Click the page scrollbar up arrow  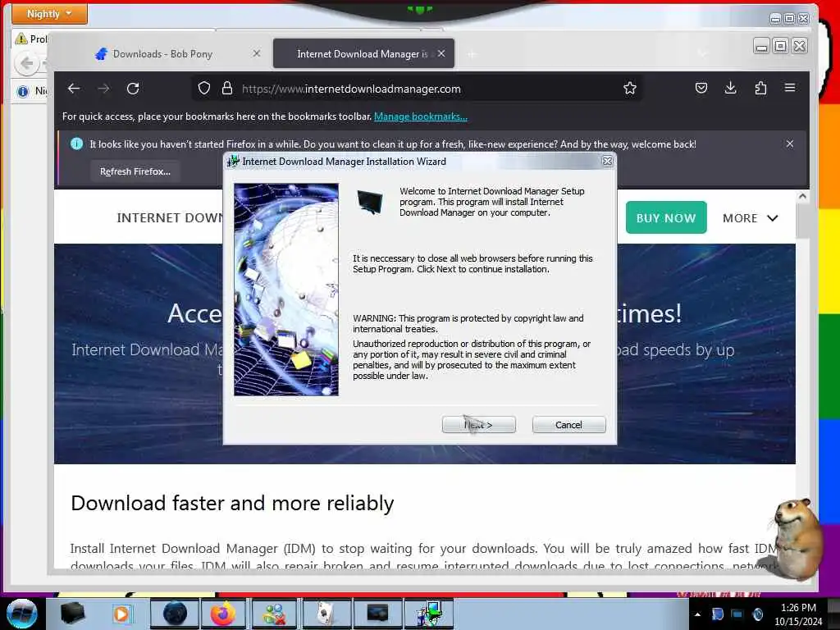[802, 196]
